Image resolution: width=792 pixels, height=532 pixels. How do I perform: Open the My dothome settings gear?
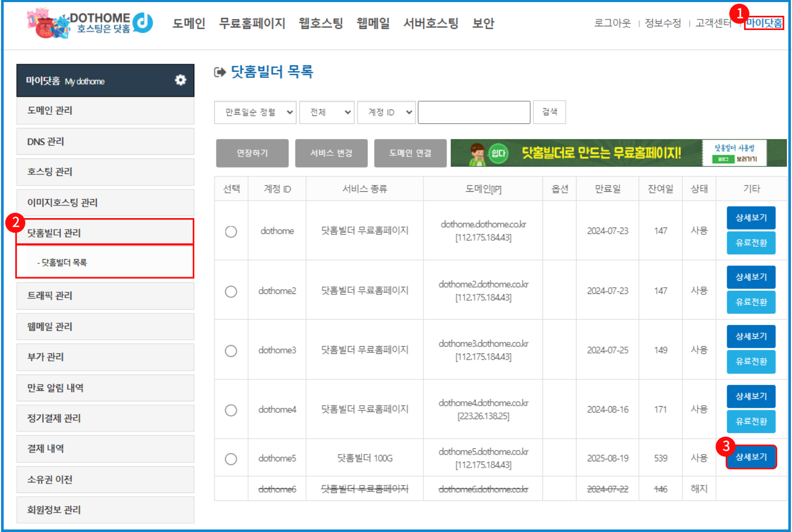pos(181,80)
